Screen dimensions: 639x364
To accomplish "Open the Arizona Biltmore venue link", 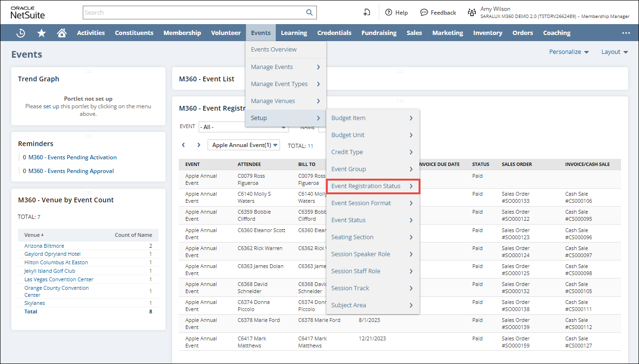I will coord(44,246).
